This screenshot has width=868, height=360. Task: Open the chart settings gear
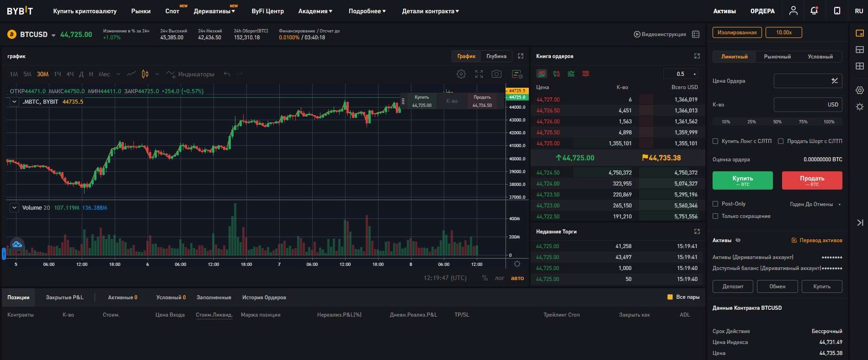[461, 74]
